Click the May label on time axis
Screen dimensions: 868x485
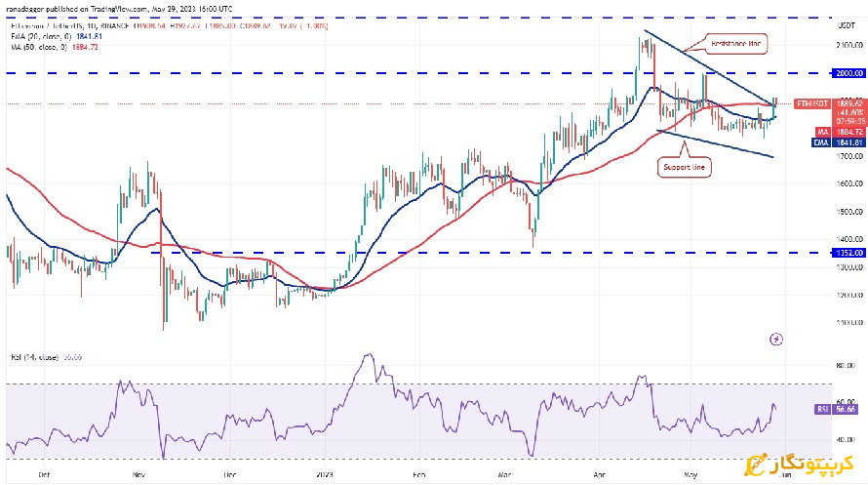(690, 475)
